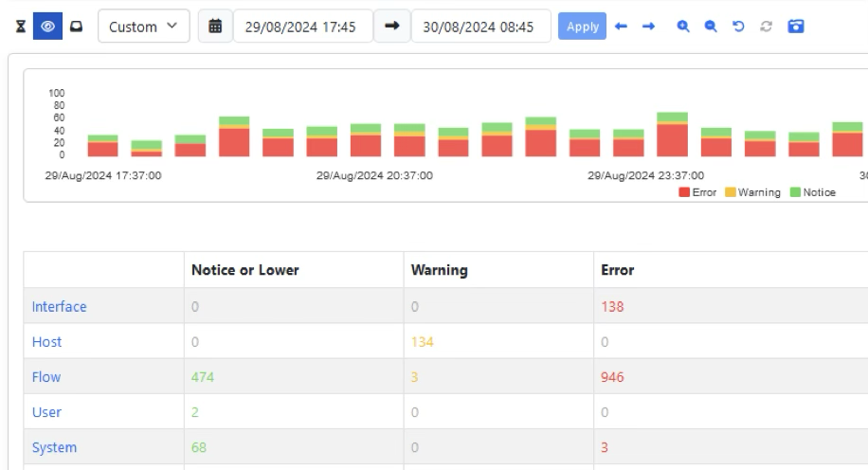Zoom out the time range
868x470 pixels.
[711, 26]
